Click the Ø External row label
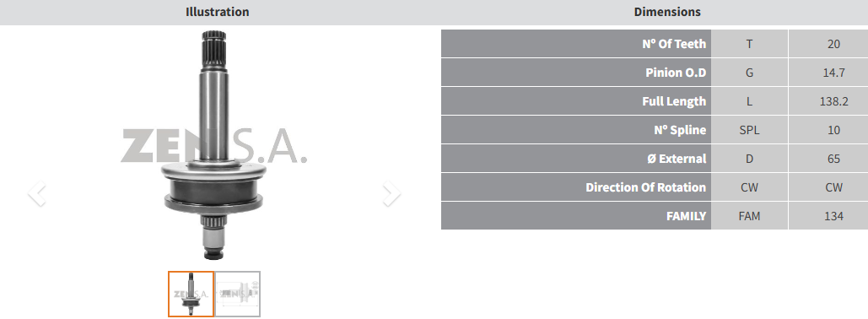 [x=677, y=159]
